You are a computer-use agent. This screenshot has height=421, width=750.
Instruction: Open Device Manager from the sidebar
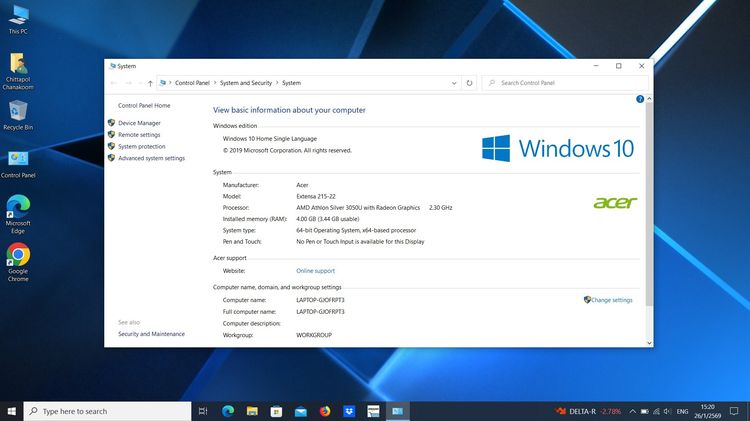coord(139,123)
